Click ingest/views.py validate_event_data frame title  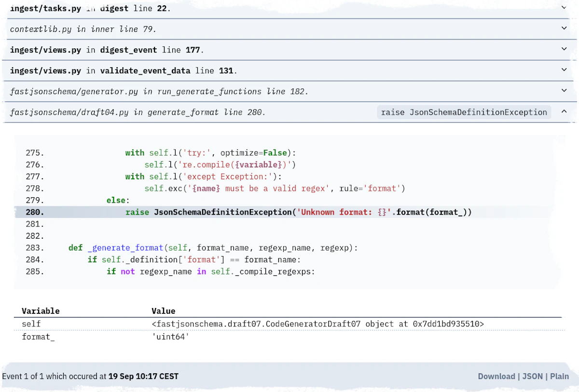124,71
